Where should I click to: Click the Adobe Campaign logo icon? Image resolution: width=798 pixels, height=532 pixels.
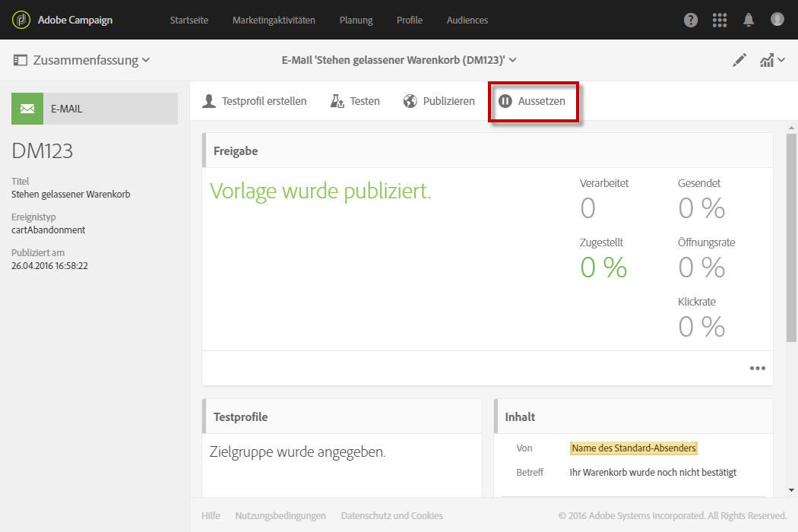click(x=21, y=20)
